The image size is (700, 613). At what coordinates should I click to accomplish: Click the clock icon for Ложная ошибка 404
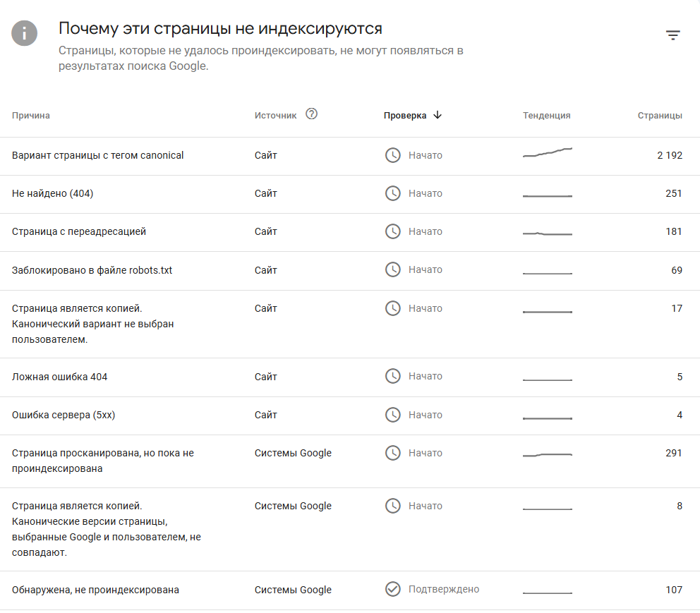click(392, 377)
